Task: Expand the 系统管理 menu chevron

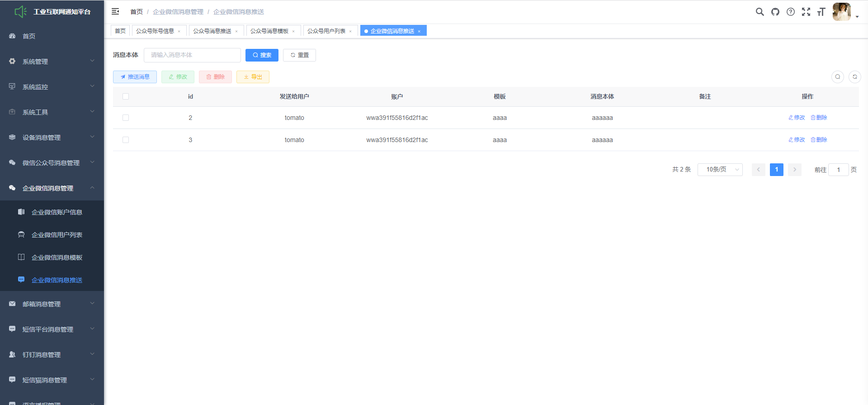Action: point(92,61)
